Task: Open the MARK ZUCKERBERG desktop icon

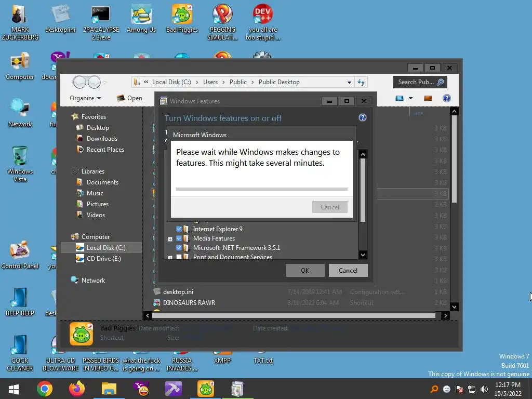Action: coord(20,22)
